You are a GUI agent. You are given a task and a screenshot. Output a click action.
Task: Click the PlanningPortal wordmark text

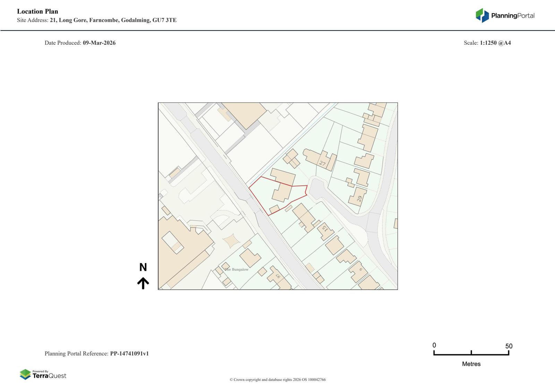pos(513,16)
